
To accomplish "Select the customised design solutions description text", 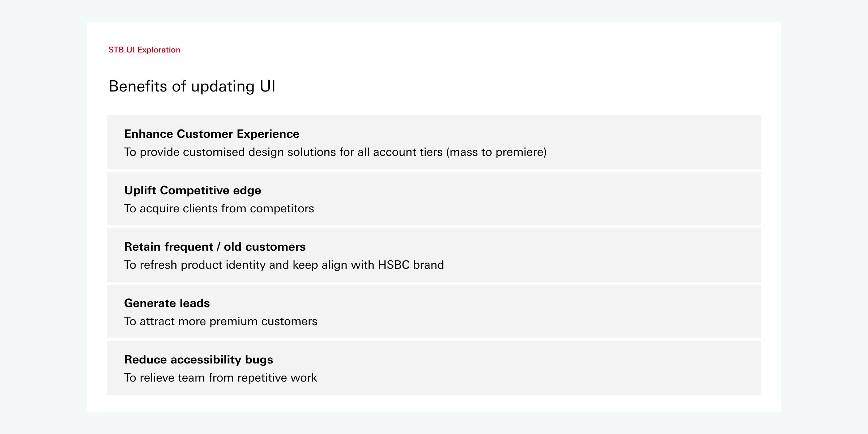I will click(x=335, y=152).
